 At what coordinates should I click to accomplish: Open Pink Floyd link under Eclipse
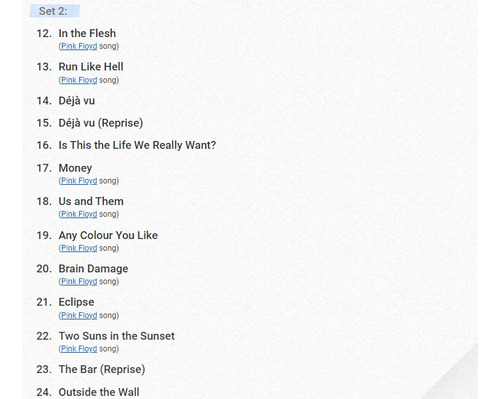tap(79, 315)
